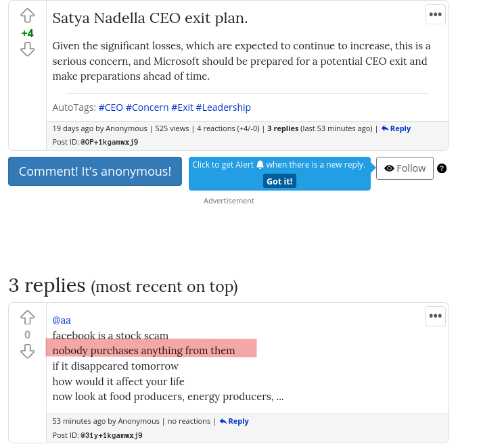Dismiss the alert tip with Got it!
Viewport: 504px width, 444px height.
(x=279, y=181)
